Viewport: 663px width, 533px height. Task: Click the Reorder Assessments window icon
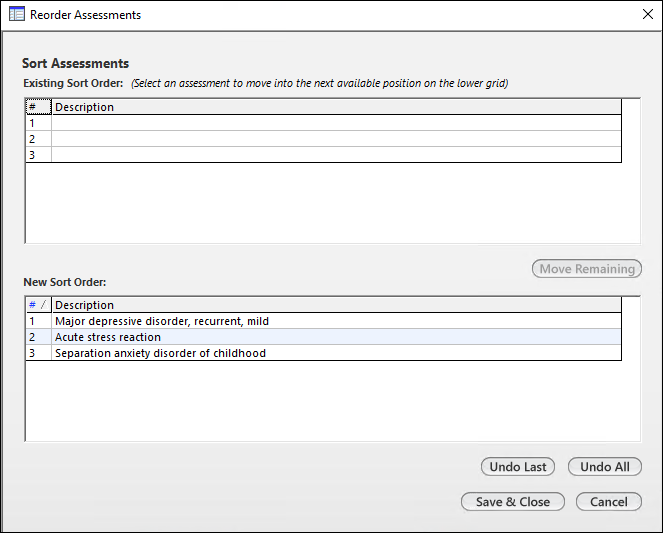click(x=17, y=15)
